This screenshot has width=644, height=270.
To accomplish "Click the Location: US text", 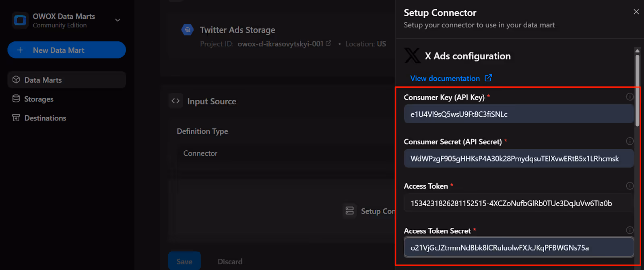I will point(365,44).
